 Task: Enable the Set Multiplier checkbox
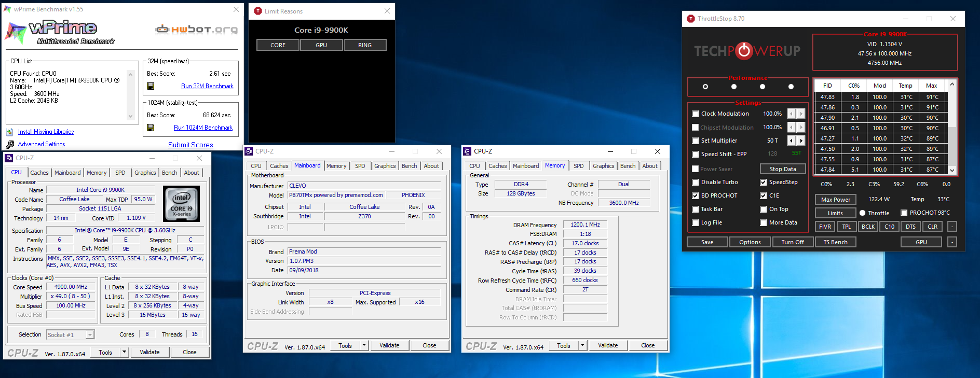(x=696, y=141)
